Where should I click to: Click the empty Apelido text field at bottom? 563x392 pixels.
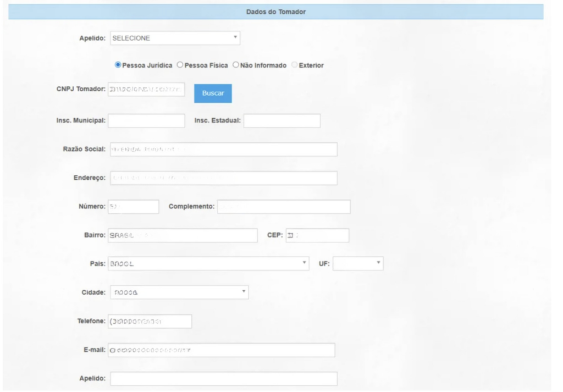coord(223,379)
